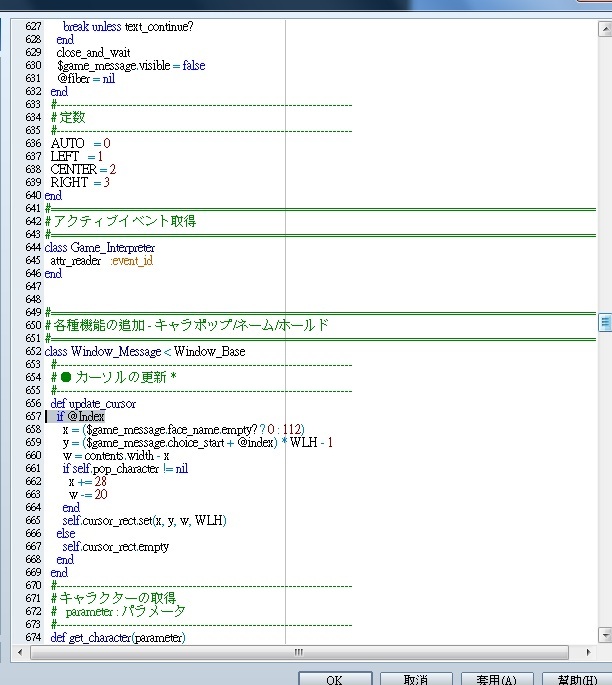Click 'w -= 20' line
Viewport: 612px width, 685px height.
tap(88, 495)
